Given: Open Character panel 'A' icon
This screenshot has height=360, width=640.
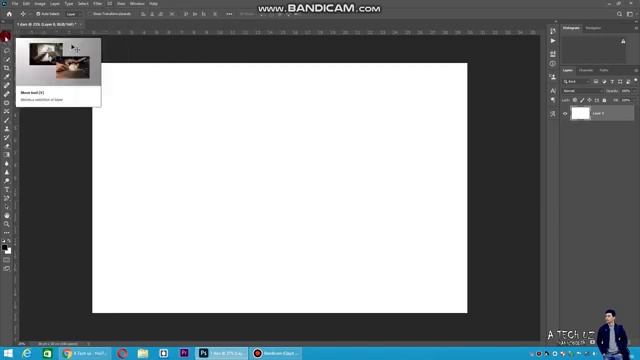Looking at the screenshot, I should (553, 91).
